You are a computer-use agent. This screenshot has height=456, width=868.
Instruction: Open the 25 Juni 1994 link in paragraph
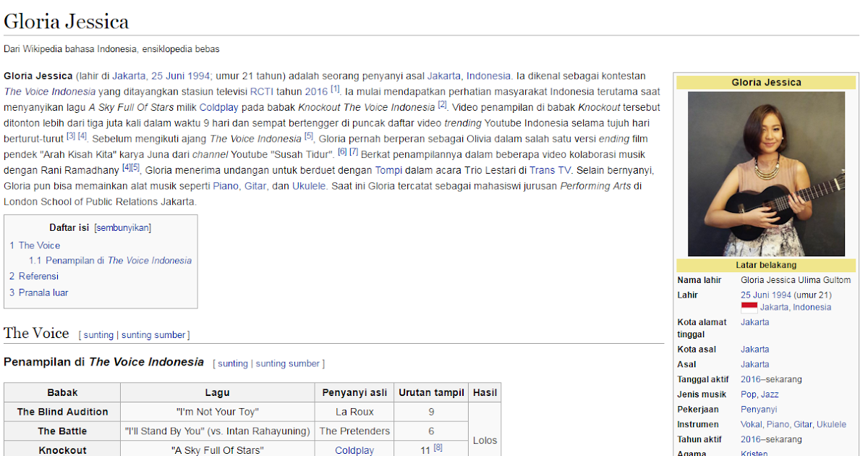tap(180, 76)
